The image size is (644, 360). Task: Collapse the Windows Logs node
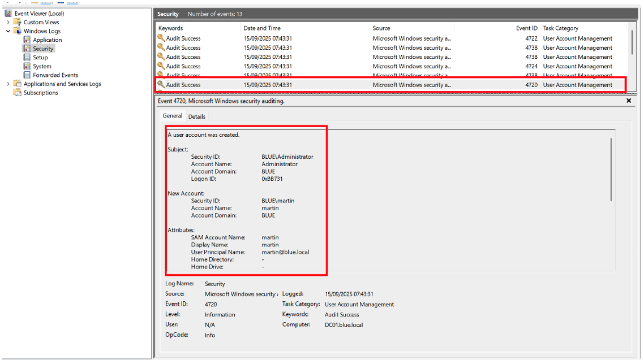click(8, 31)
